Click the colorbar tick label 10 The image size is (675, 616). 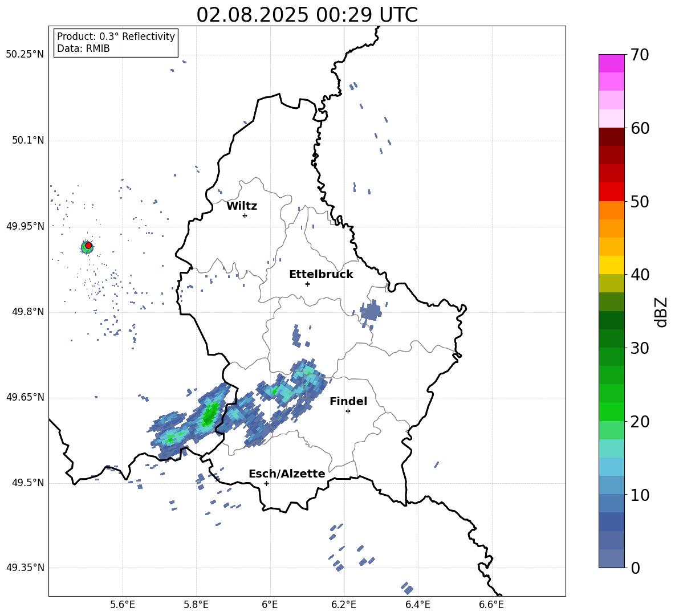pyautogui.click(x=640, y=495)
